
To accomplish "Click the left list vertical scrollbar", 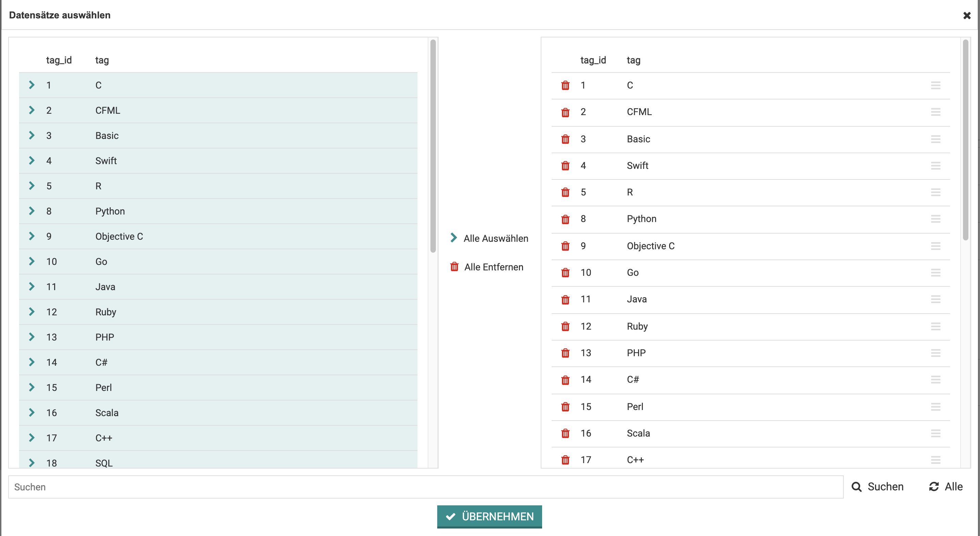I will click(x=433, y=146).
